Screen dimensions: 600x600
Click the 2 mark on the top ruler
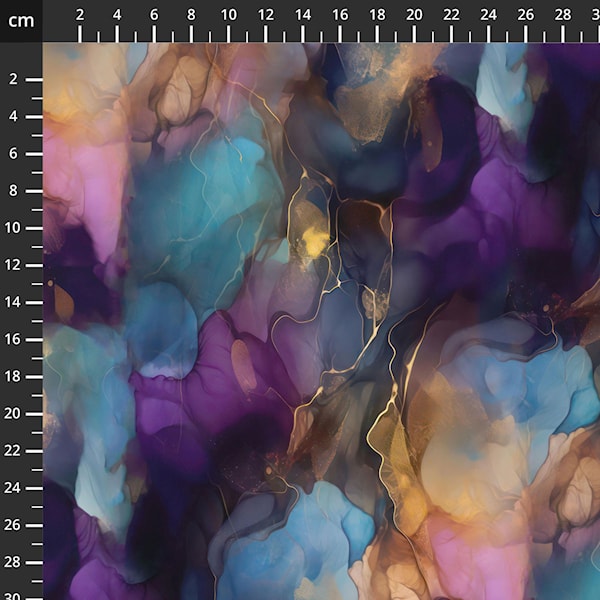click(80, 15)
